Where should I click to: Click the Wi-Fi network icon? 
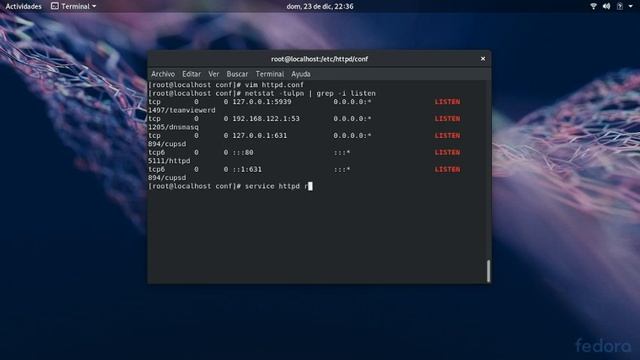(593, 6)
